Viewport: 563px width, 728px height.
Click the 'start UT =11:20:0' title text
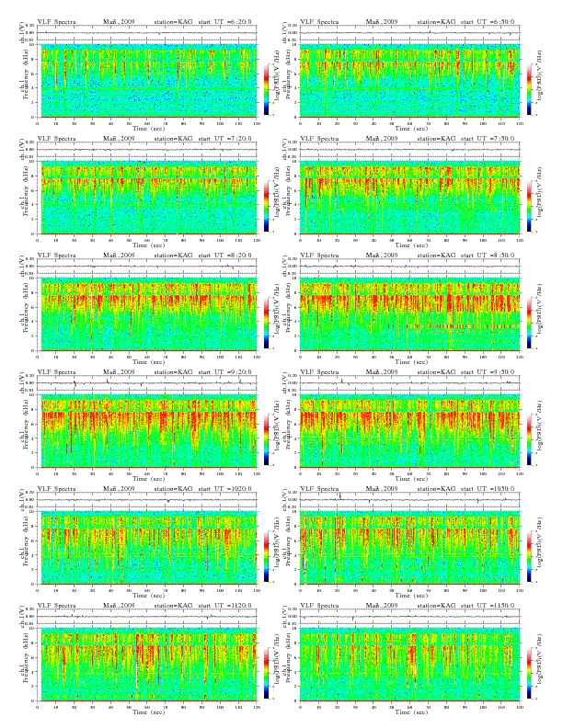225,606
